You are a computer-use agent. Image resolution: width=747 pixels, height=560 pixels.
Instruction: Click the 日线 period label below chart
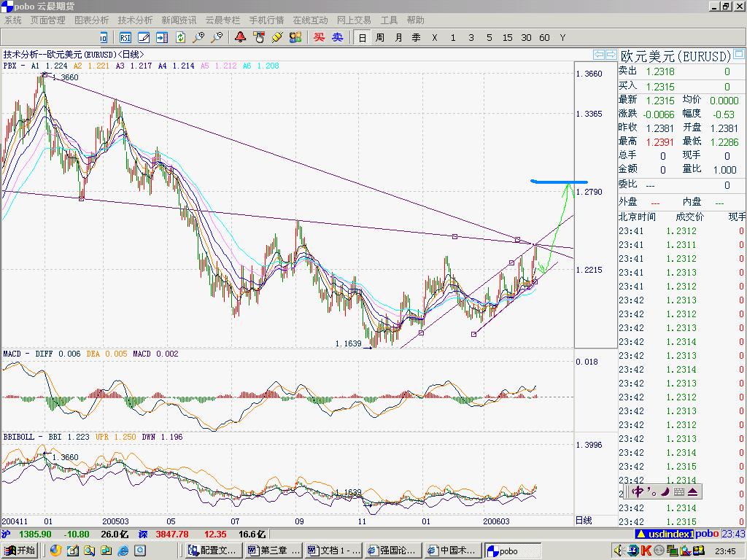pos(584,521)
